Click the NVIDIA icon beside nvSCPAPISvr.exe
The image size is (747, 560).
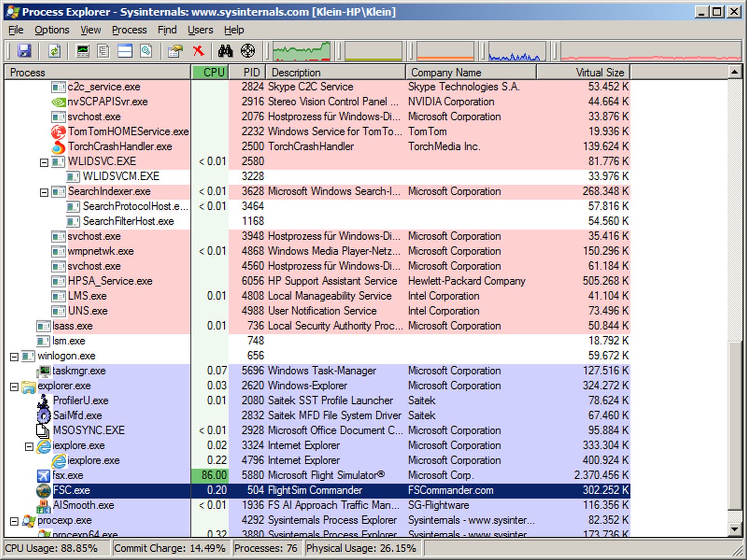pyautogui.click(x=58, y=102)
